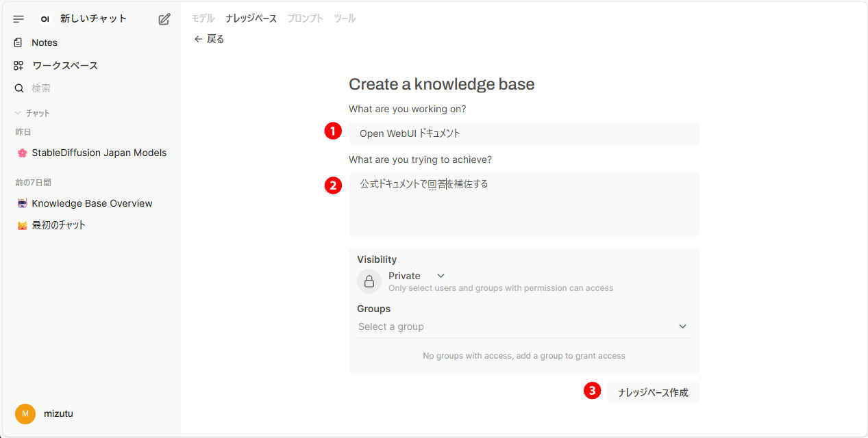This screenshot has width=868, height=438.
Task: Go back with the 戻る link
Action: (210, 39)
